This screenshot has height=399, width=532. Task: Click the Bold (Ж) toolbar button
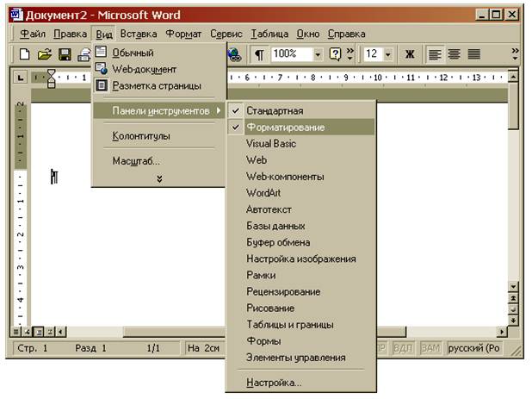410,54
